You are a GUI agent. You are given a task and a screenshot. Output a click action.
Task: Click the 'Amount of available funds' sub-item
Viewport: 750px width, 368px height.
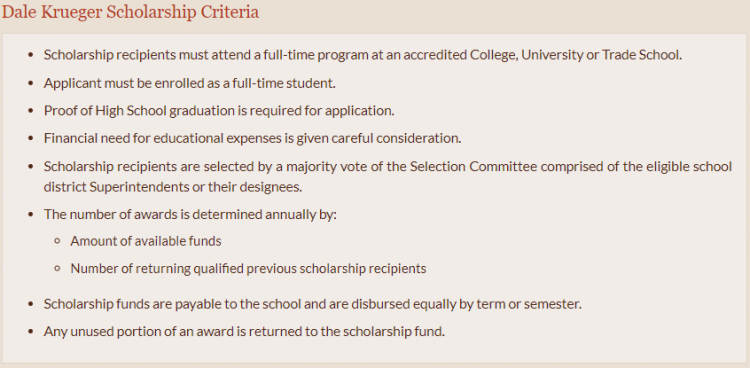(x=146, y=241)
